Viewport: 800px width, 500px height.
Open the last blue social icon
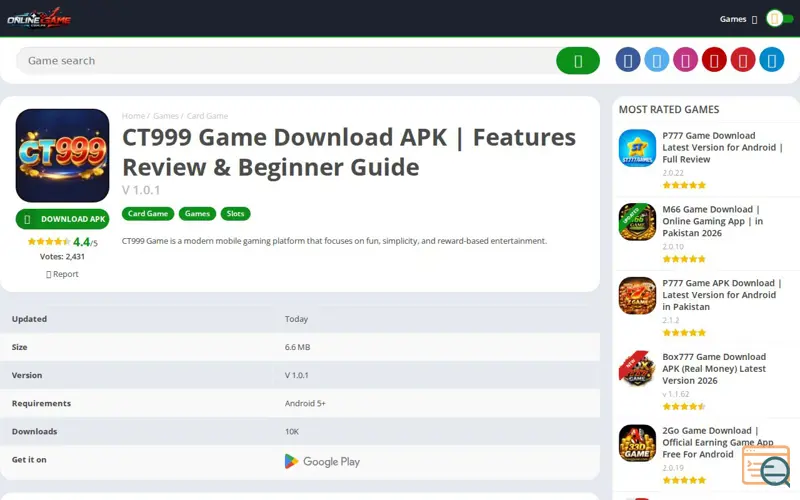[771, 61]
